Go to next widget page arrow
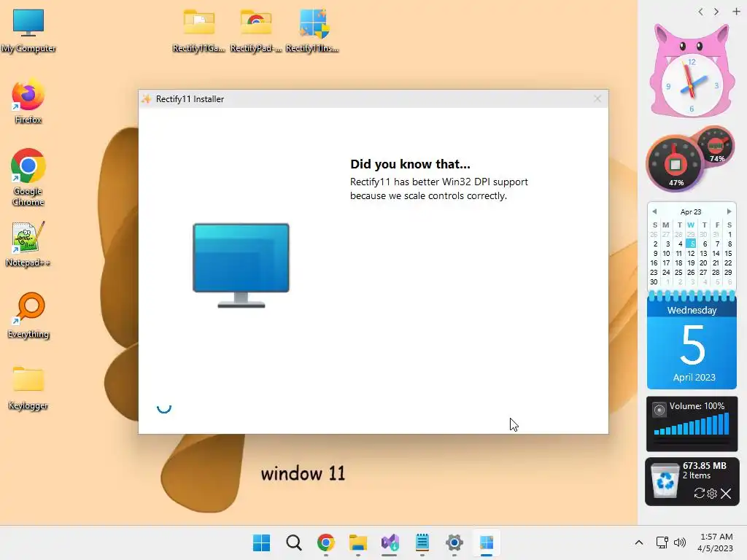 [716, 12]
